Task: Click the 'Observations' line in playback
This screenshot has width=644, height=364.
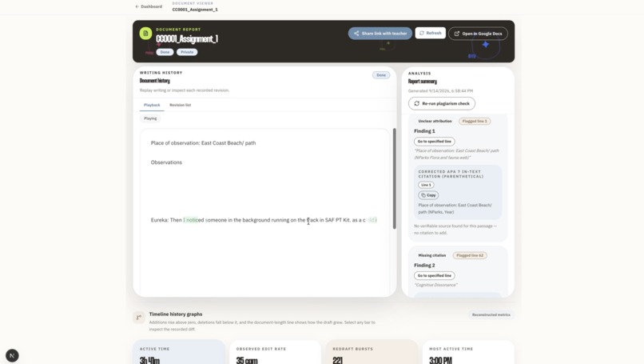Action: coord(166,162)
